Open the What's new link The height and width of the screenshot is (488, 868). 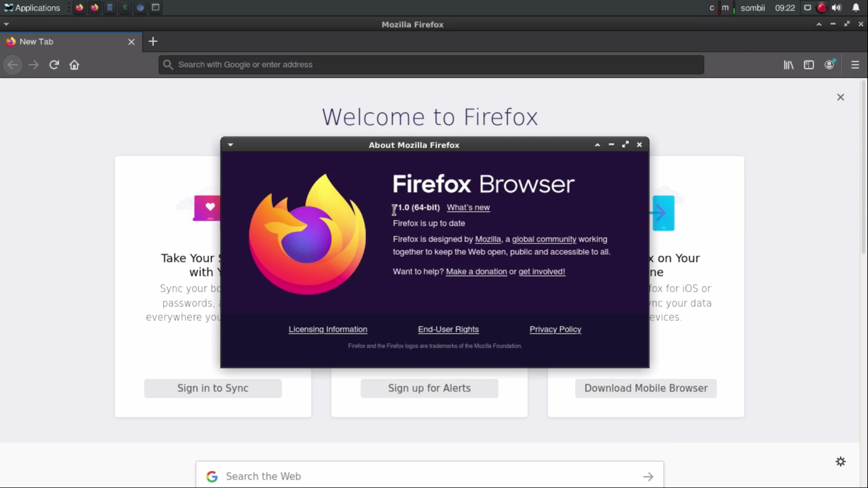(x=468, y=207)
